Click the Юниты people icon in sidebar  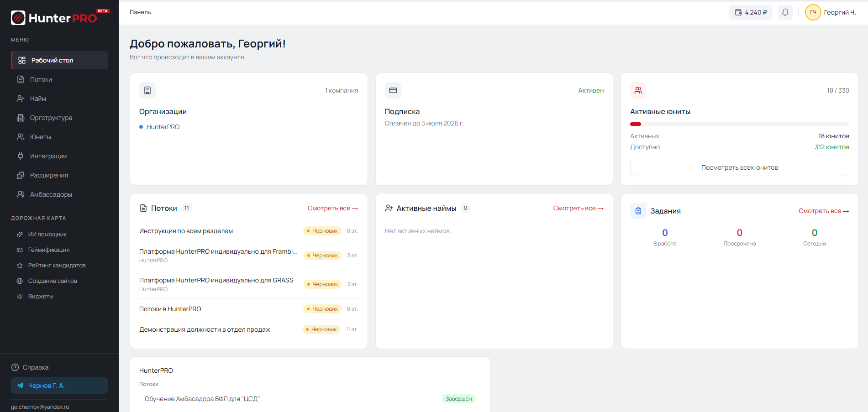point(21,137)
